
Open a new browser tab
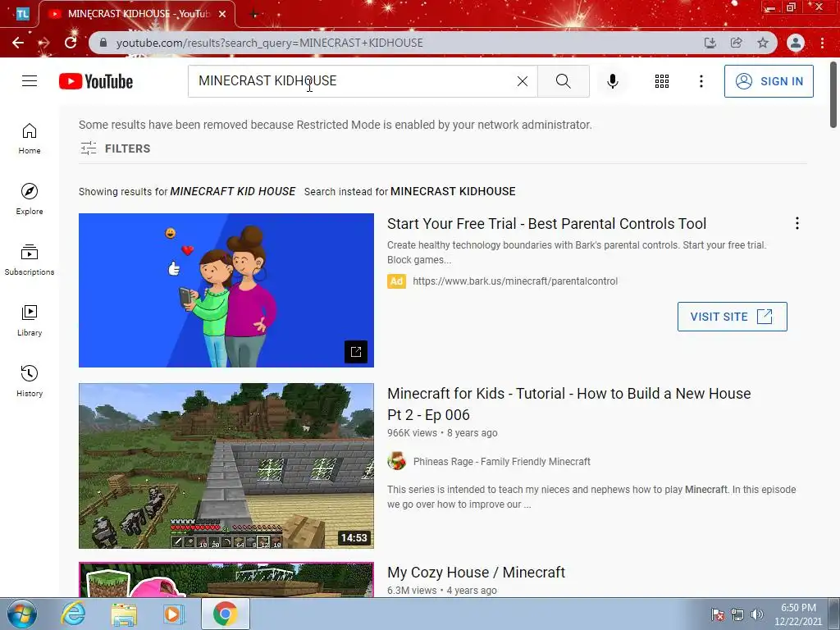(253, 15)
